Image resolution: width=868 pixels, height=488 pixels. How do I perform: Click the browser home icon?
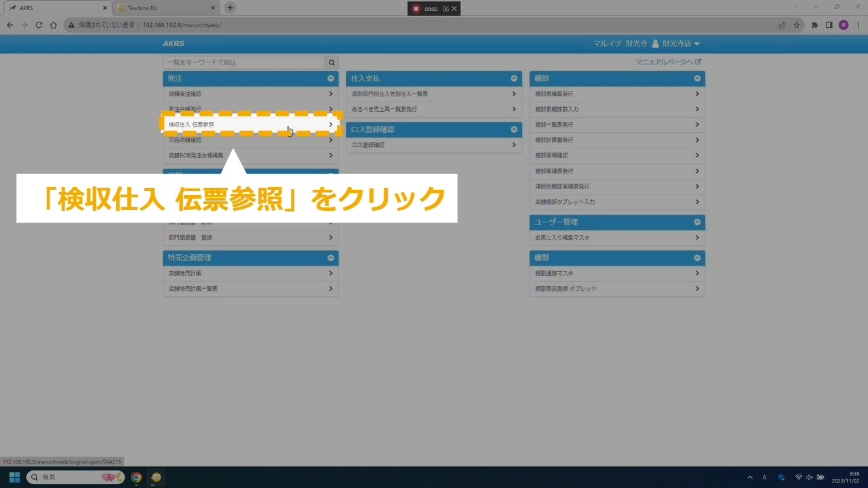click(x=54, y=25)
